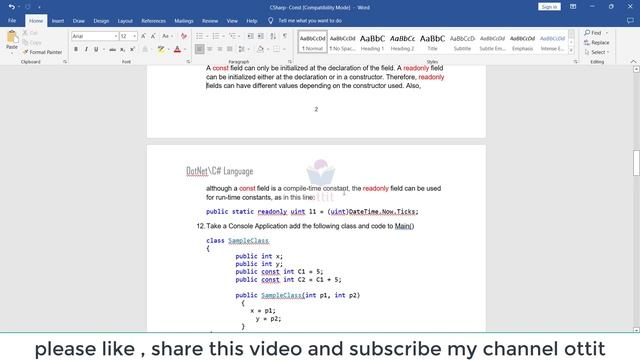Toggle Underline formatting

pos(96,49)
